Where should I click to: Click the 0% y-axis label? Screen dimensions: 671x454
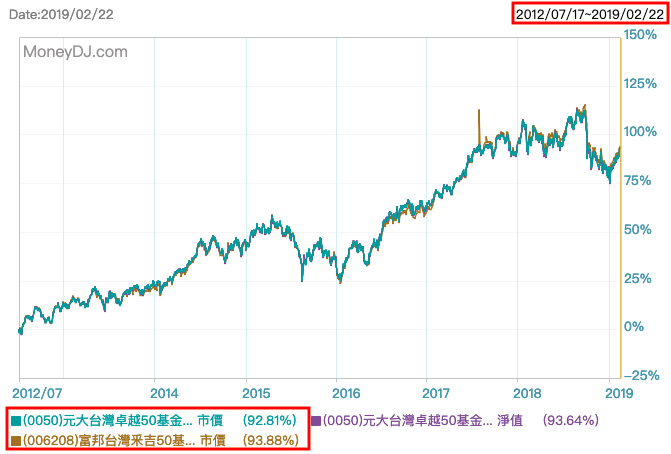pyautogui.click(x=634, y=327)
